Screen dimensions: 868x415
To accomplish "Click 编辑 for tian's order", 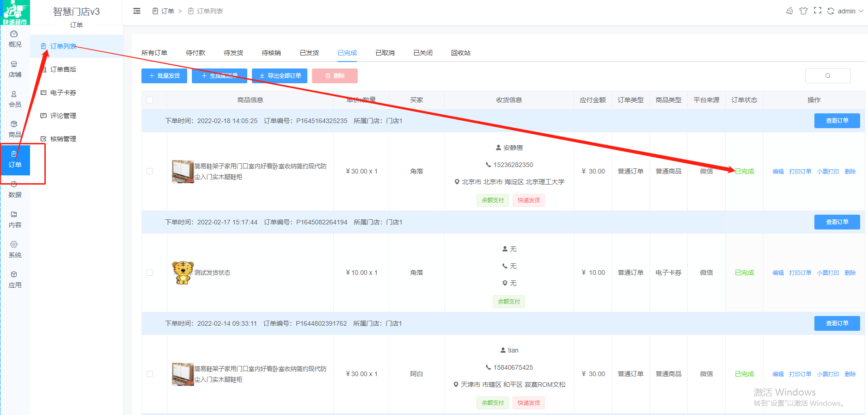I will pos(778,374).
